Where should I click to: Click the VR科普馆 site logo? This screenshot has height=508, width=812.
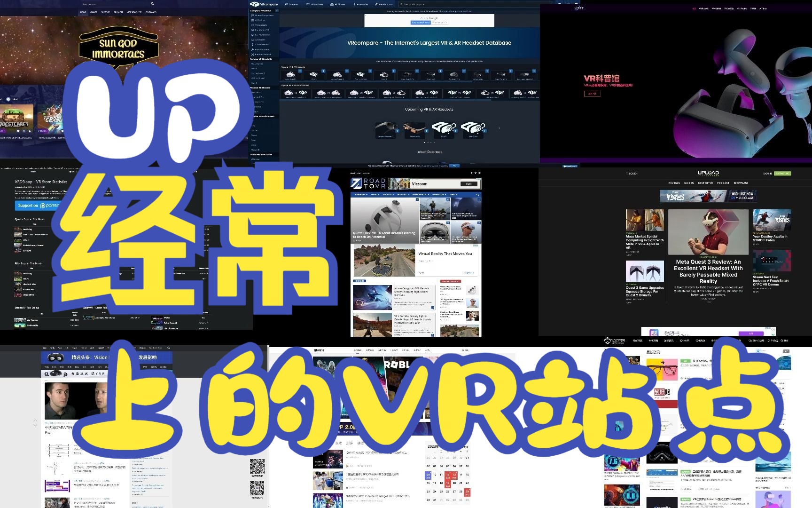(x=579, y=8)
